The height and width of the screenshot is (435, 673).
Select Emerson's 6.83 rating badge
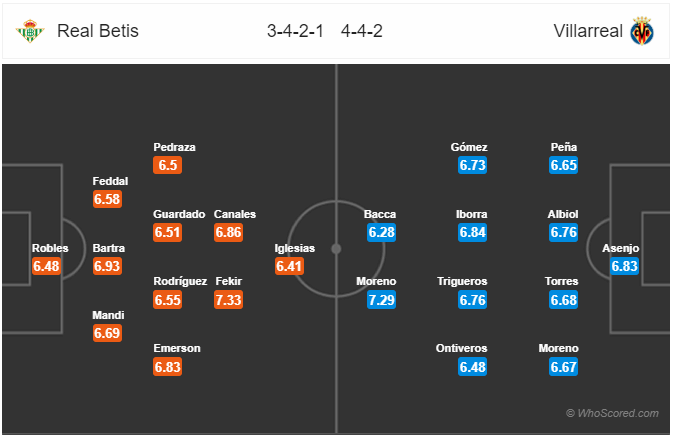(x=167, y=367)
